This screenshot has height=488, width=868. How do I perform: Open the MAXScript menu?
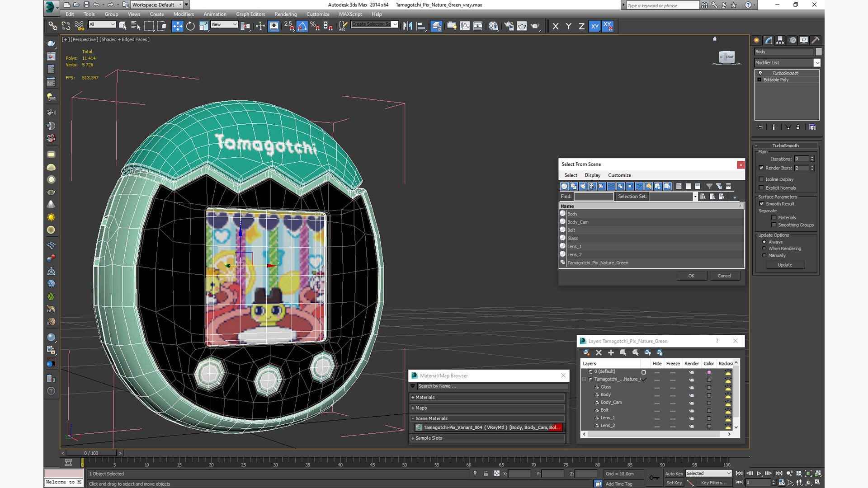coord(350,14)
